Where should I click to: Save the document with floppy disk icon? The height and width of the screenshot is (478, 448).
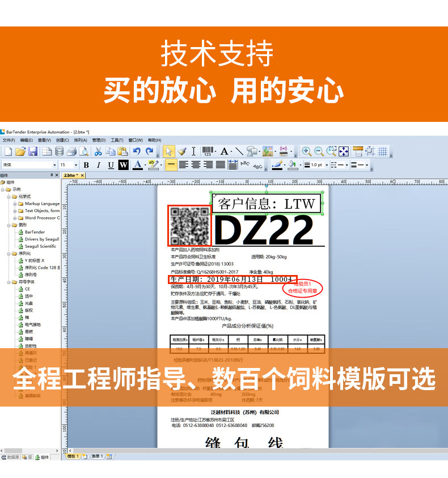pyautogui.click(x=33, y=151)
